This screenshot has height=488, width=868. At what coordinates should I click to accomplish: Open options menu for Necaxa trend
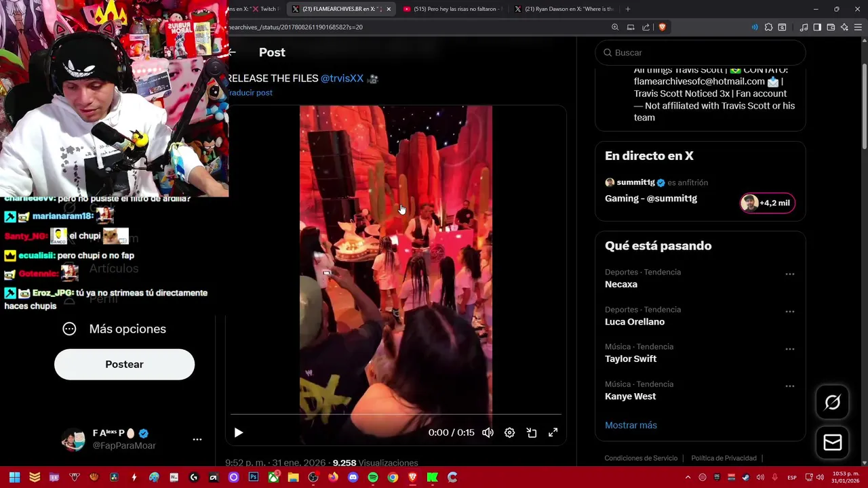789,274
